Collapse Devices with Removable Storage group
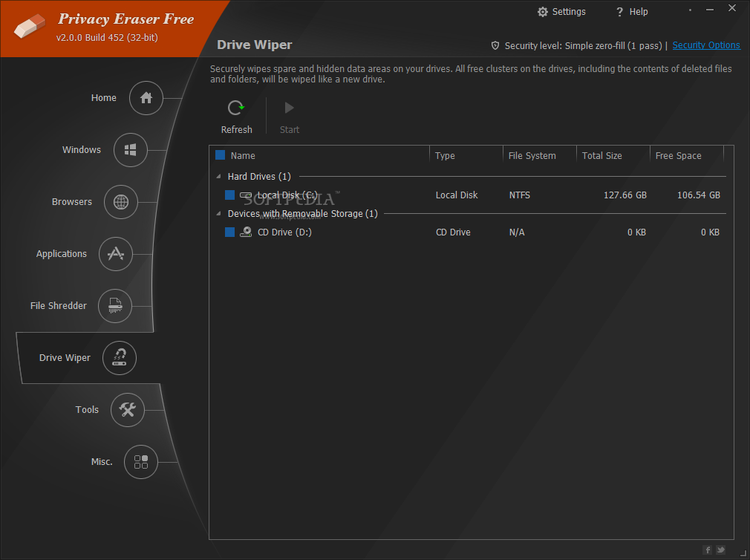Image resolution: width=750 pixels, height=560 pixels. point(218,214)
